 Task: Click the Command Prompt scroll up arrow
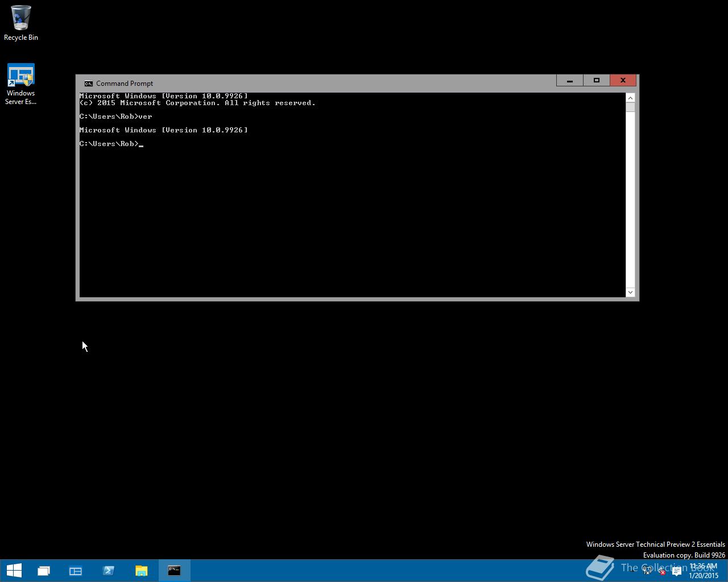630,98
